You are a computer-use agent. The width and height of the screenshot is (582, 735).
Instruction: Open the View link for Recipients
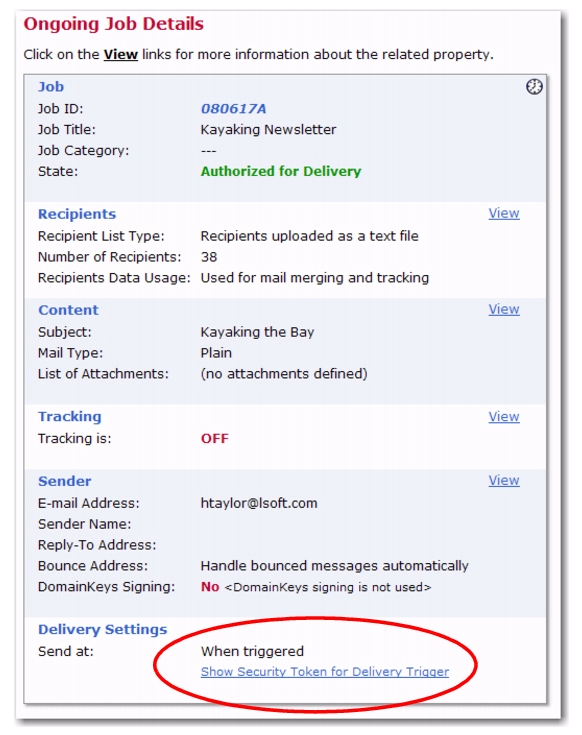[504, 213]
